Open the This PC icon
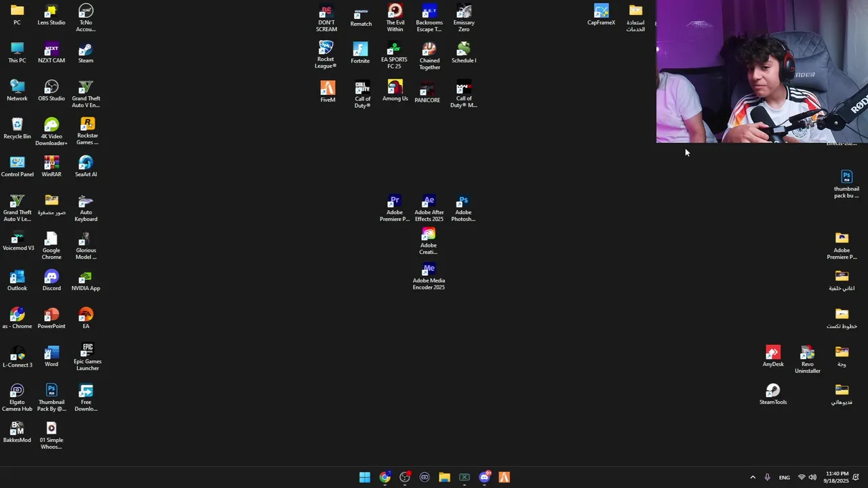Screen dimensions: 868x488 pyautogui.click(x=17, y=53)
